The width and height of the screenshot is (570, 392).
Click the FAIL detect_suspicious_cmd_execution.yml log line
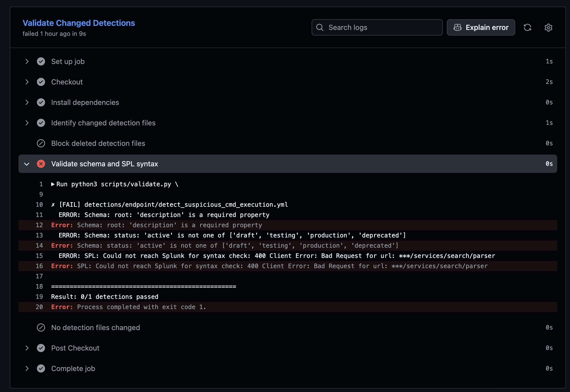[170, 205]
